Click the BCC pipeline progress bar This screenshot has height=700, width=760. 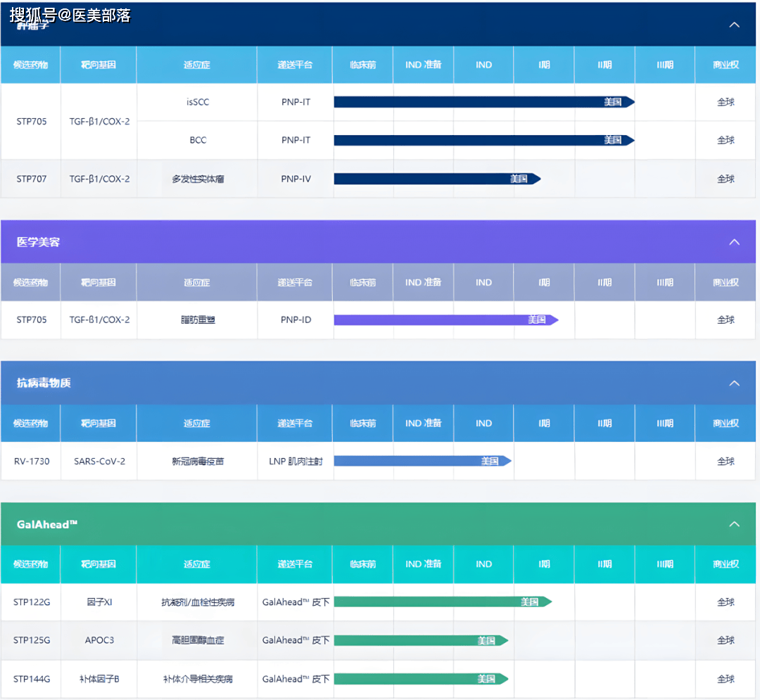click(484, 140)
